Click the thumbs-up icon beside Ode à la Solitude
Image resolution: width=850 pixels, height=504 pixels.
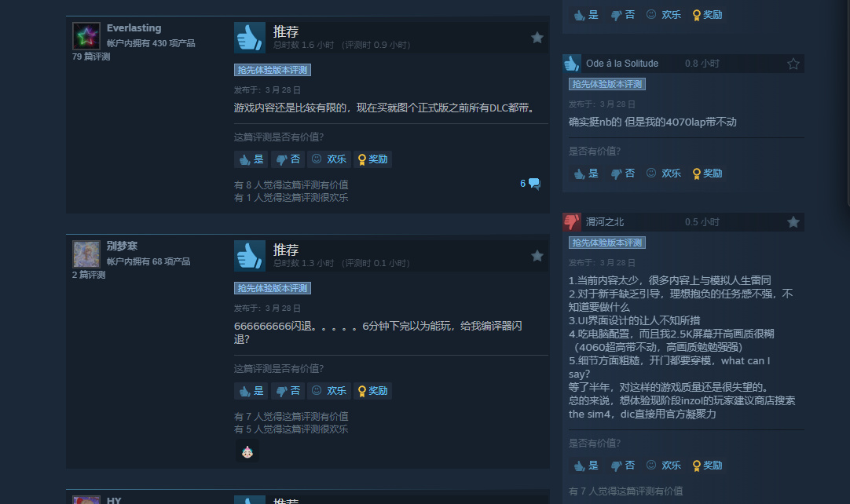(572, 64)
